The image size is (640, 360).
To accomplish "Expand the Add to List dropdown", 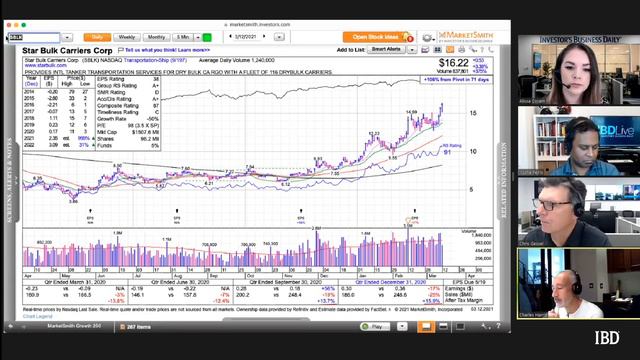I will click(x=412, y=50).
